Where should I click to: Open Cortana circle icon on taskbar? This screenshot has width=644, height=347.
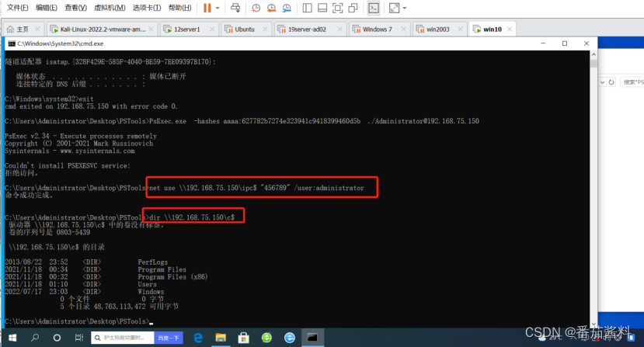[x=57, y=338]
